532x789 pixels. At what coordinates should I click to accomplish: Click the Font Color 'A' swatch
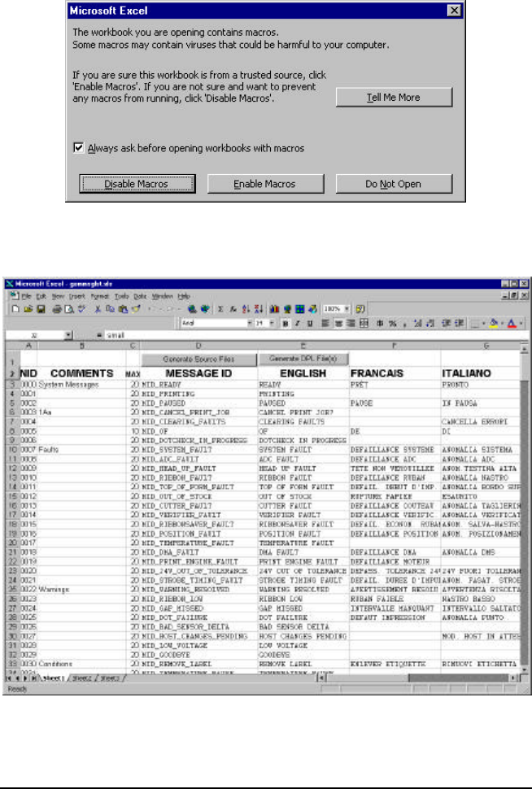[x=512, y=324]
